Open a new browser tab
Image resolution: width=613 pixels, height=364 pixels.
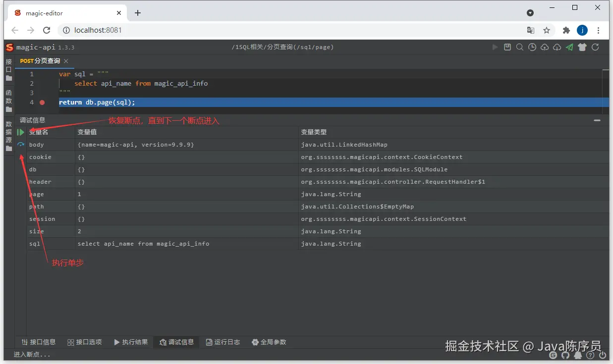[138, 13]
